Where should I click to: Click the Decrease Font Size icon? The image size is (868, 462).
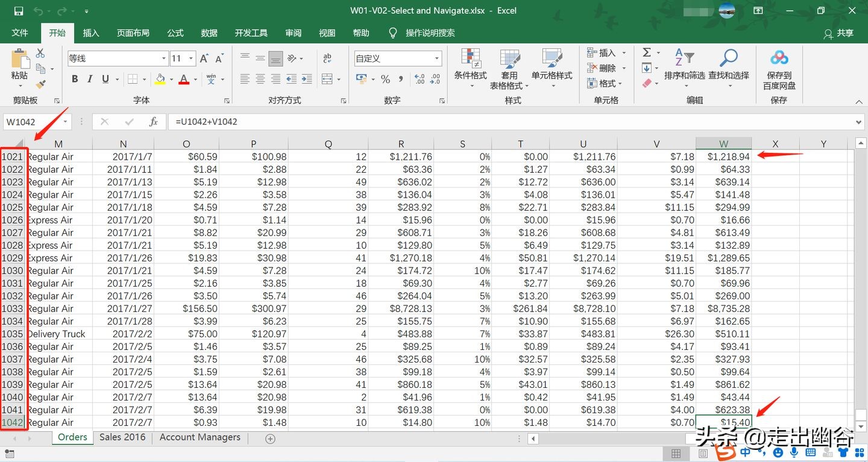coord(219,58)
